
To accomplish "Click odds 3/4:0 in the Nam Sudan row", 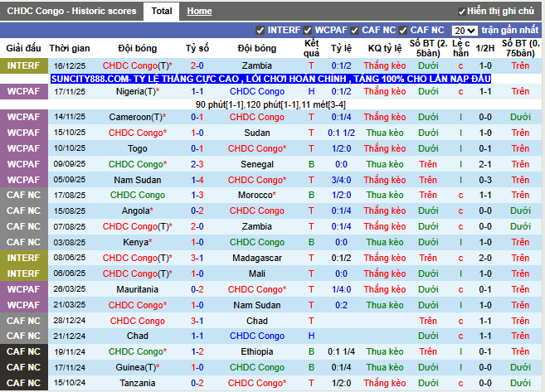I will 341,180.
